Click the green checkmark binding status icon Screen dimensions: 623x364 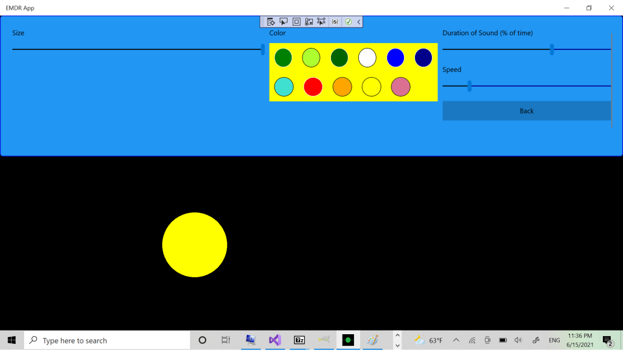(348, 22)
